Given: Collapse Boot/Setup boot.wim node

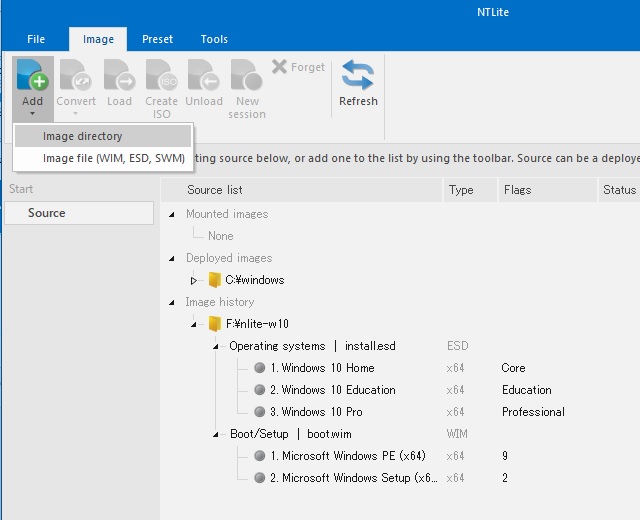Looking at the screenshot, I should (216, 435).
